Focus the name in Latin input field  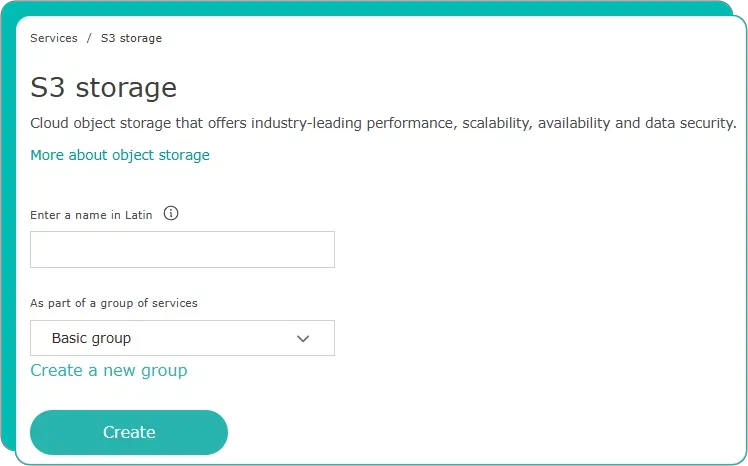182,250
